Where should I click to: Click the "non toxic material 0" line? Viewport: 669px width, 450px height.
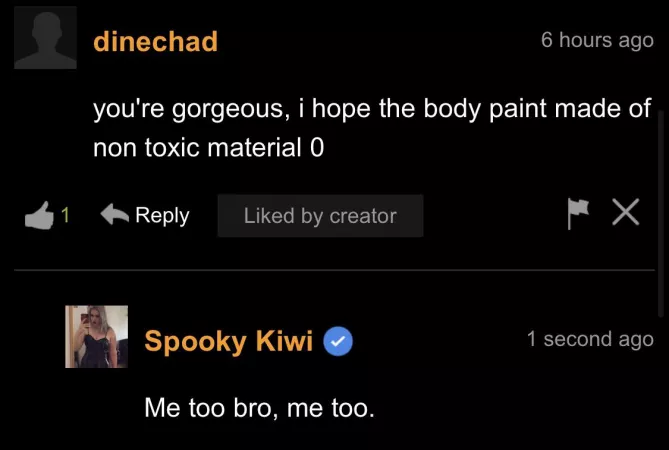(x=208, y=148)
